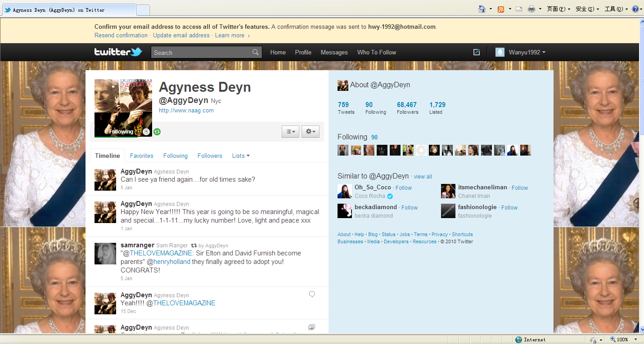Click the security lock icon in status bar
Image resolution: width=644 pixels, height=344 pixels.
click(x=594, y=340)
